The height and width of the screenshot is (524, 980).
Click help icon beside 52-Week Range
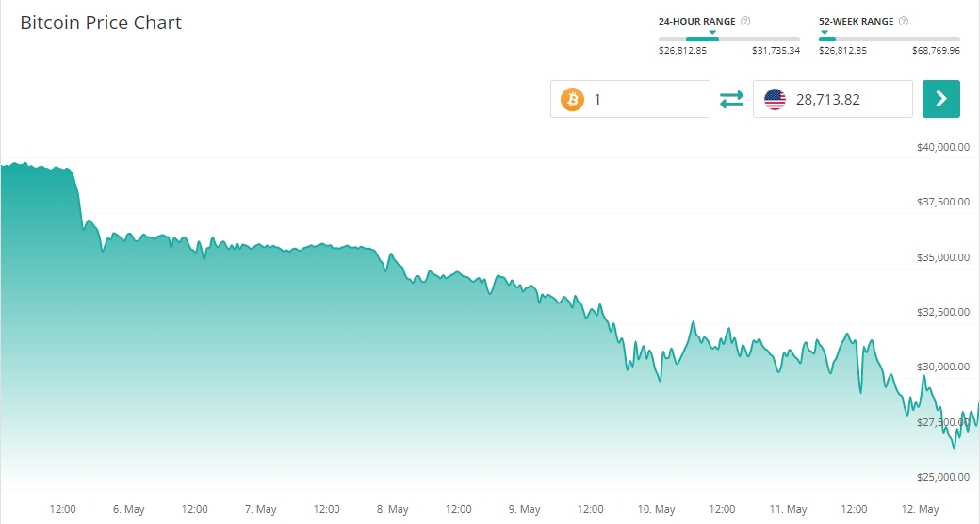click(904, 21)
